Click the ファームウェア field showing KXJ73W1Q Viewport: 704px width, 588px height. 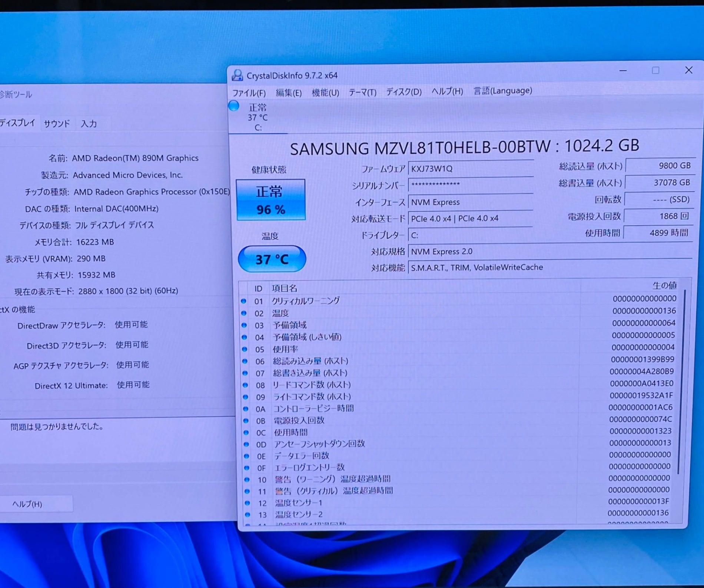pyautogui.click(x=471, y=169)
